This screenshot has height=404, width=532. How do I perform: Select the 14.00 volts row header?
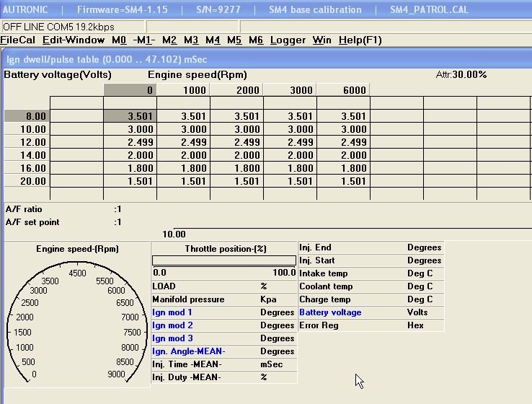(x=27, y=155)
